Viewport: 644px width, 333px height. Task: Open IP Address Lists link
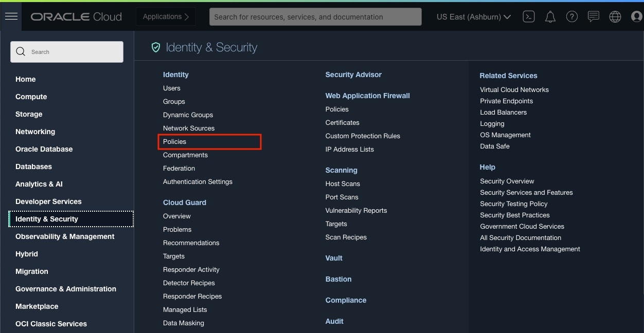(350, 150)
